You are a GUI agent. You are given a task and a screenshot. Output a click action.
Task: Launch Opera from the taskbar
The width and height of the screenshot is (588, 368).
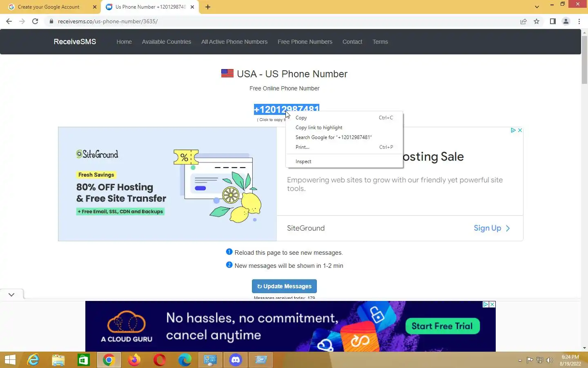[x=160, y=360]
